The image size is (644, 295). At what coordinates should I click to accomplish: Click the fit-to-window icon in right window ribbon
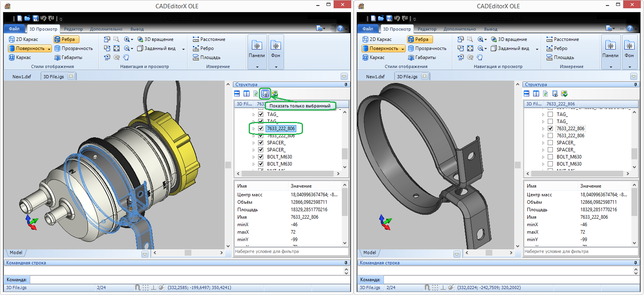[470, 48]
